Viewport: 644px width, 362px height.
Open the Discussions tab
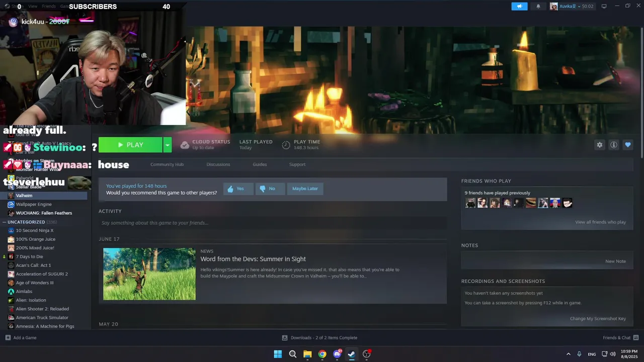tap(218, 164)
